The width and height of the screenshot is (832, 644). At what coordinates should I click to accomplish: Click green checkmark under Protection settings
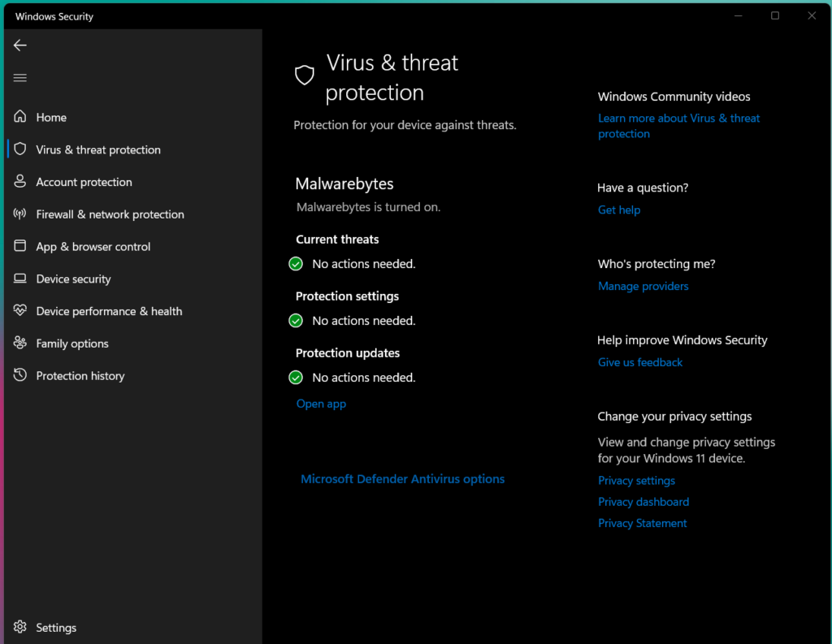(296, 321)
